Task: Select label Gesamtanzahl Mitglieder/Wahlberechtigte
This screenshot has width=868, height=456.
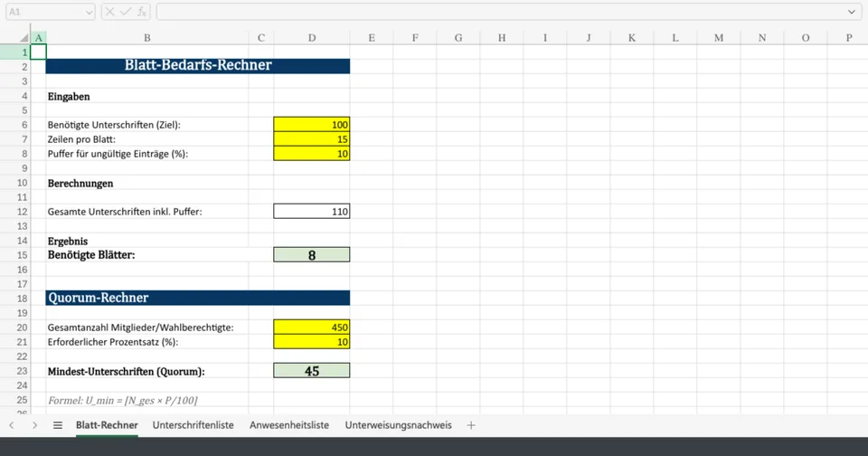Action: tap(141, 328)
